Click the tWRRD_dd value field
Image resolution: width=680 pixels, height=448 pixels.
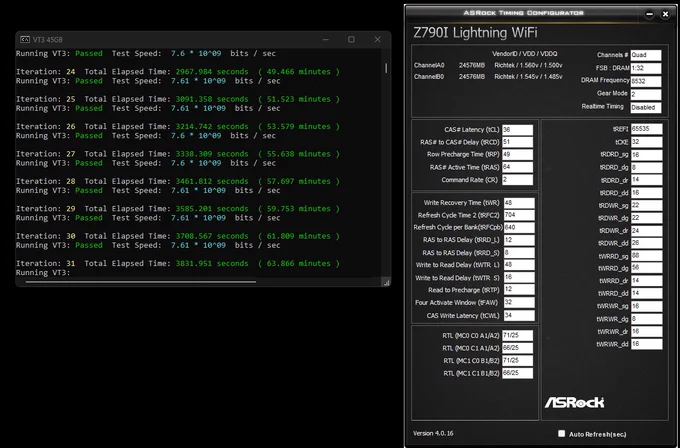pos(646,293)
